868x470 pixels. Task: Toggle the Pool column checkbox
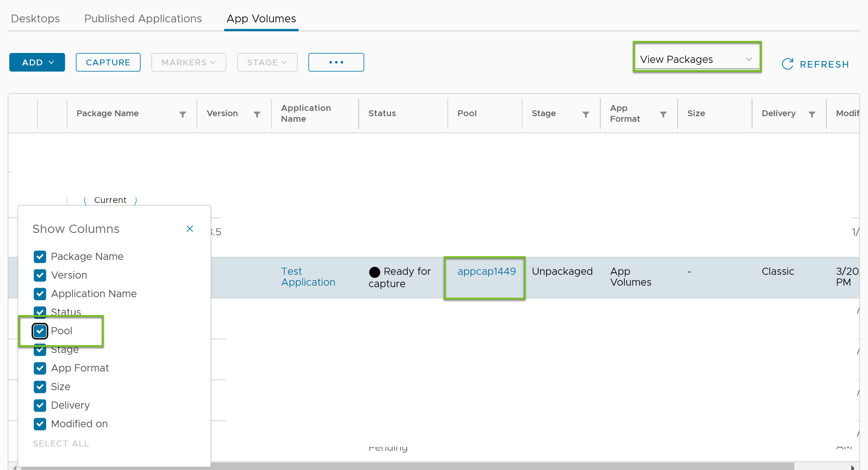click(x=40, y=331)
